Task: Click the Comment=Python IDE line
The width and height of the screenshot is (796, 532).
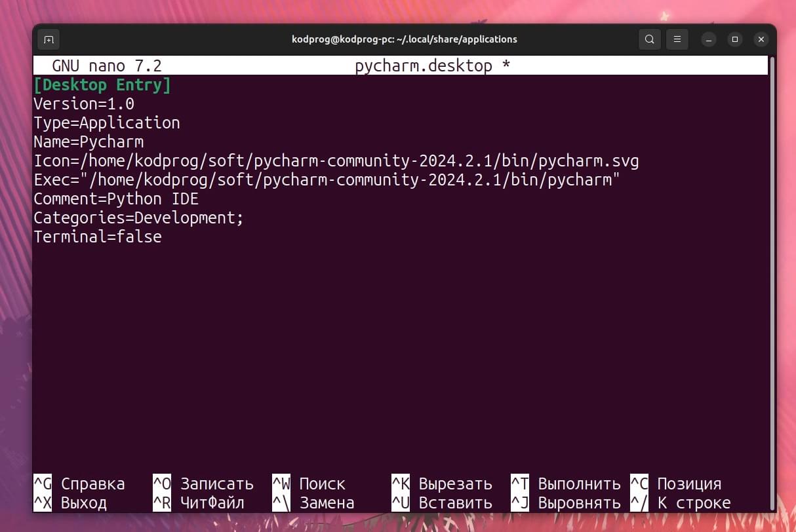Action: 116,199
